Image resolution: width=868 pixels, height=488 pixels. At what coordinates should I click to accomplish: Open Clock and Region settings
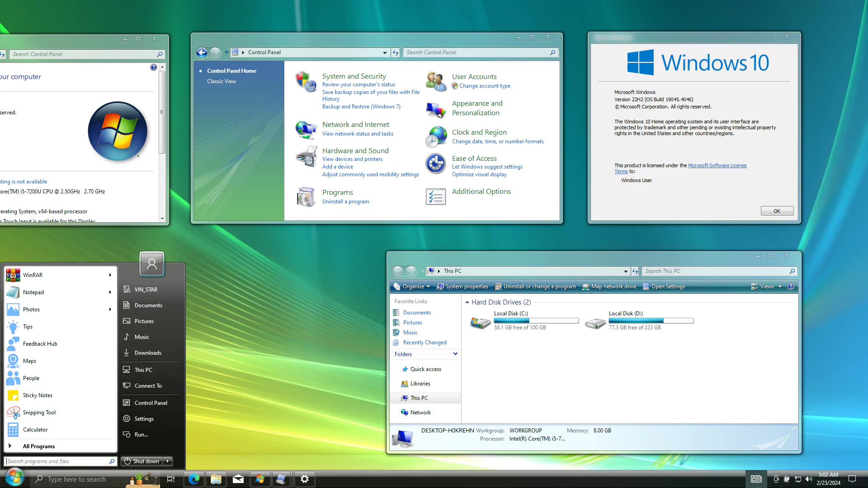pos(479,132)
